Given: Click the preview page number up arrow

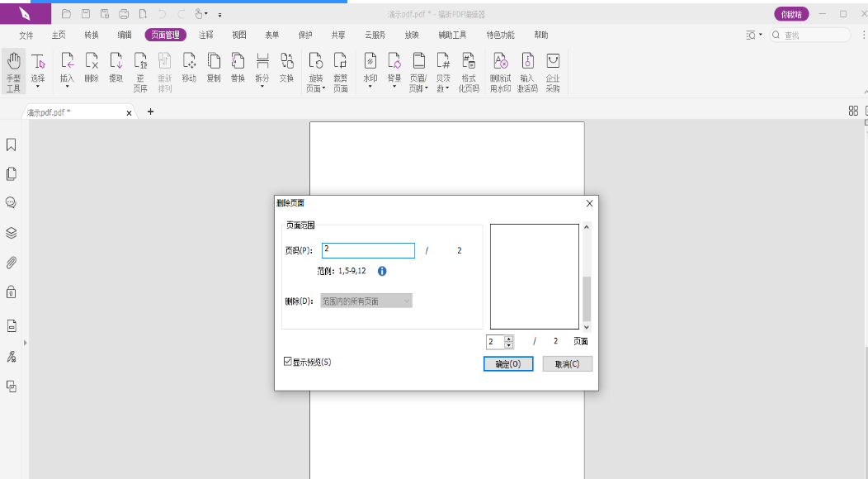Looking at the screenshot, I should pyautogui.click(x=509, y=338).
